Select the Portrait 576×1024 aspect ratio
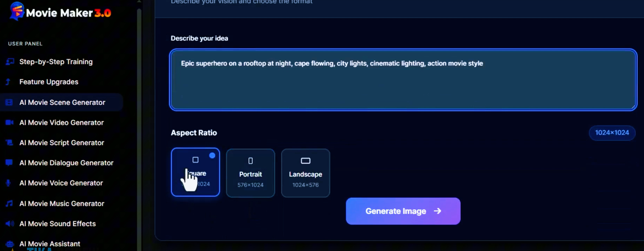The width and height of the screenshot is (644, 251). tap(250, 173)
